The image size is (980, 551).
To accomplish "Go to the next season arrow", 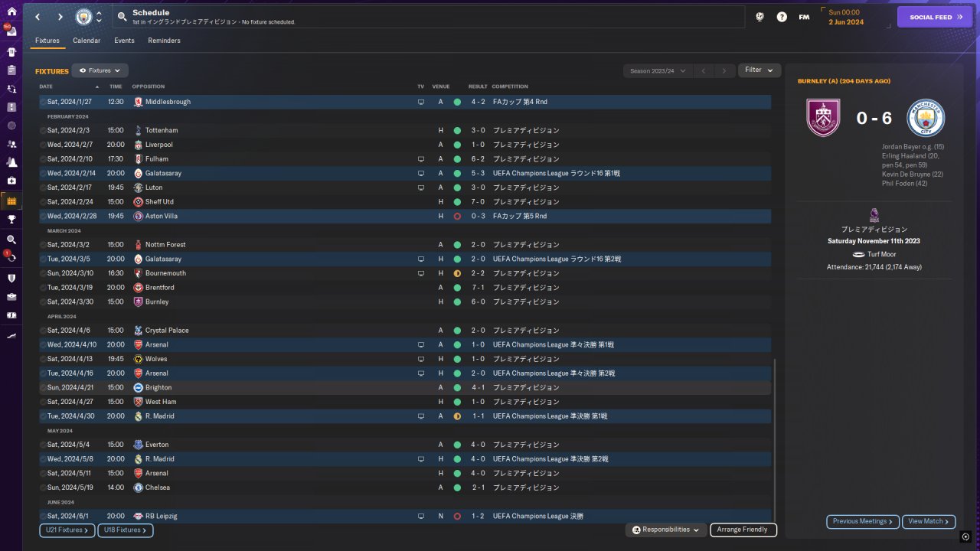I will [x=724, y=71].
